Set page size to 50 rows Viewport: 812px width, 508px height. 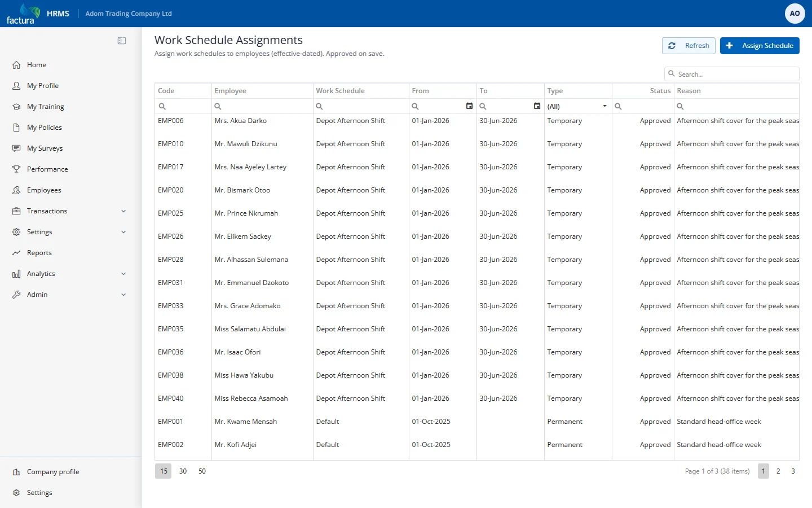tap(202, 471)
